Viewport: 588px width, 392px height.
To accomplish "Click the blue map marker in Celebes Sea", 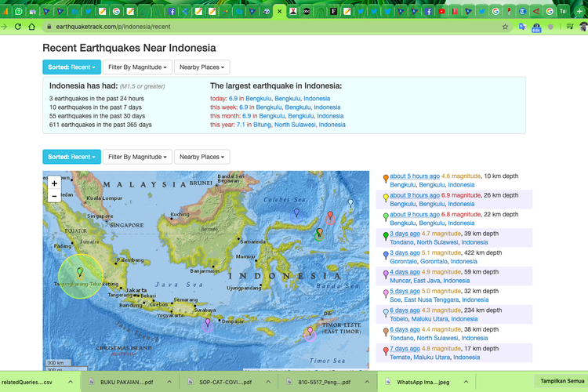I will pos(296,212).
